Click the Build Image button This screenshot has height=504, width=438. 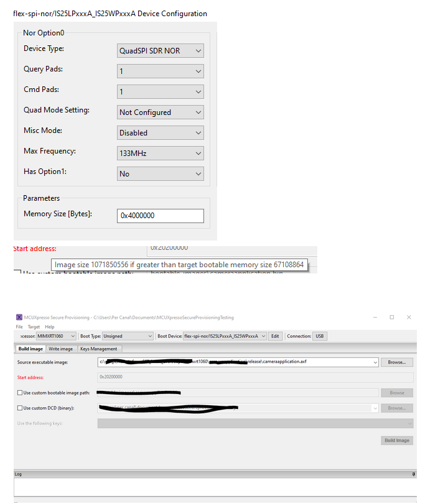[397, 441]
